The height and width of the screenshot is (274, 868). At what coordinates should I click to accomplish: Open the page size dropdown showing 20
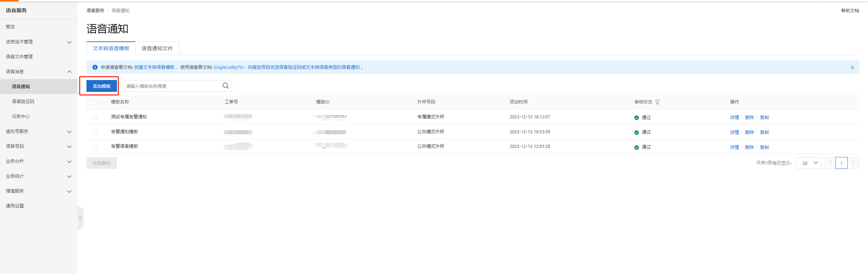tap(808, 163)
